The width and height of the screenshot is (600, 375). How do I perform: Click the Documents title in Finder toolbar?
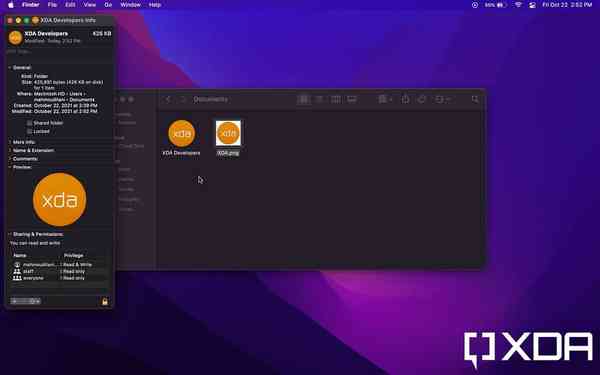211,99
